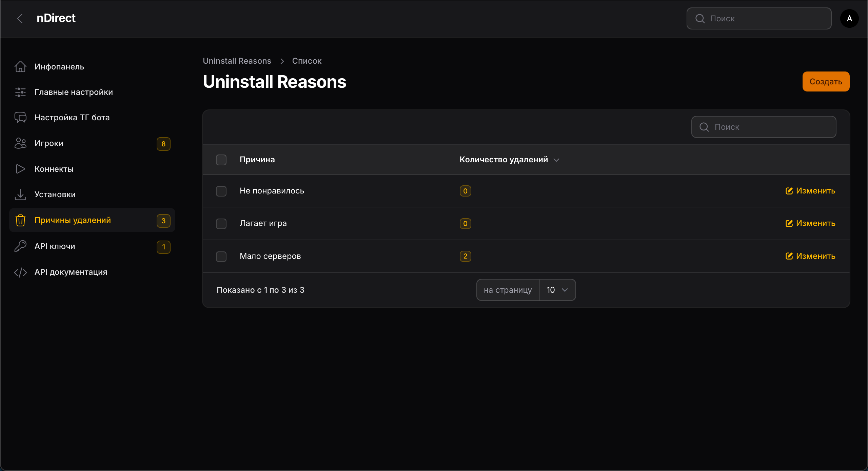Screen dimensions: 868x471
Task: Go to Uninstall Reasons breadcrumb link
Action: [x=237, y=61]
